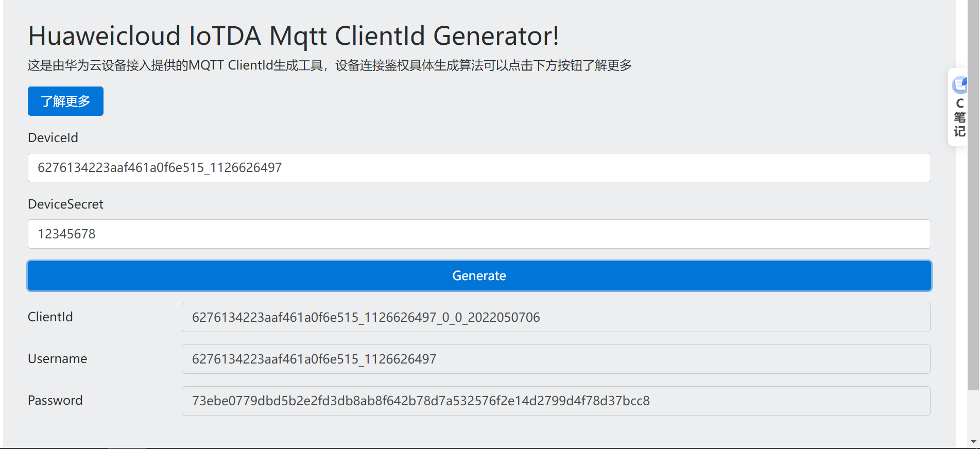Click the Huaweicloud IoTDA page heading
The height and width of the screenshot is (449, 980).
click(293, 36)
